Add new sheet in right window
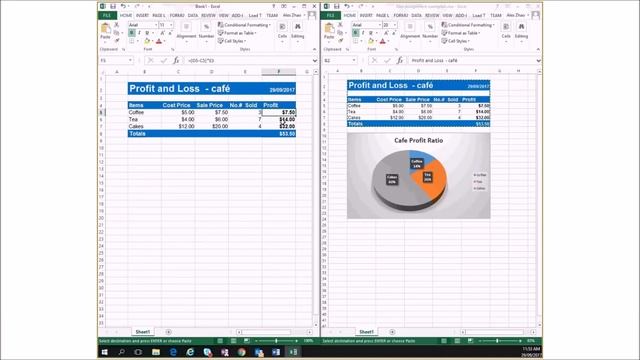Screen dimensions: 640x360 (x=392, y=332)
